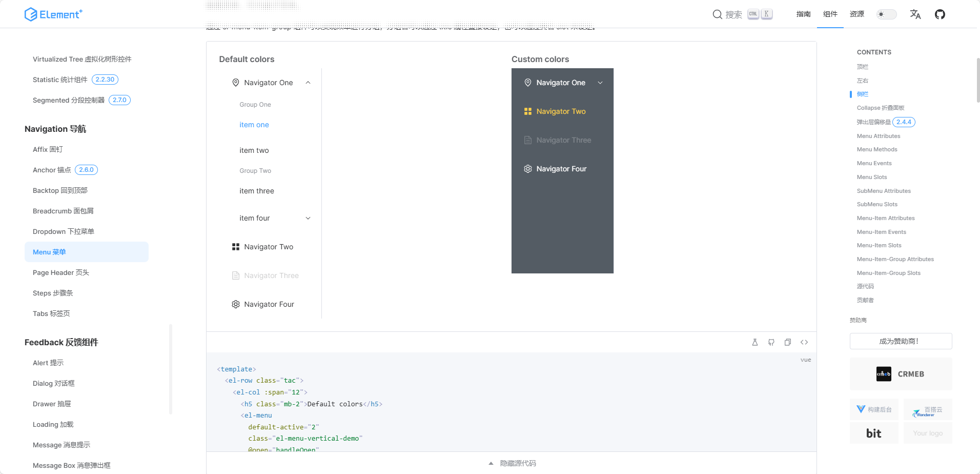980x474 pixels.
Task: Click the Element Plus logo
Action: pos(53,14)
